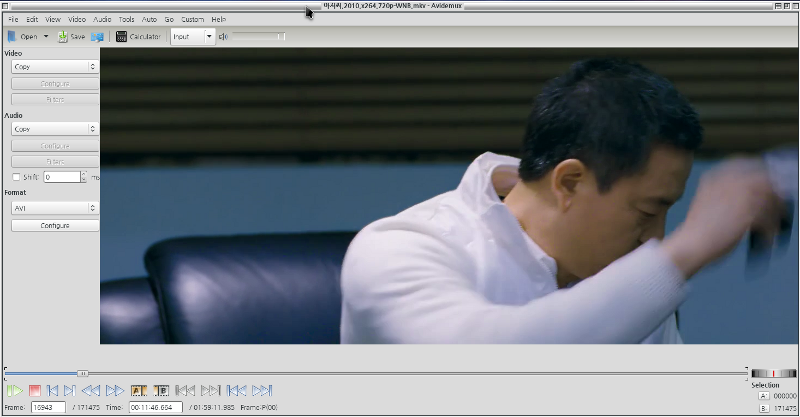Set selection marker A
800x417 pixels.
coord(139,390)
